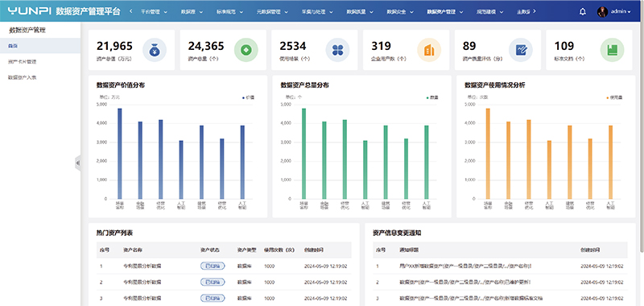This screenshot has height=306, width=644.
Task: Click the admin user avatar picture
Action: point(602,12)
